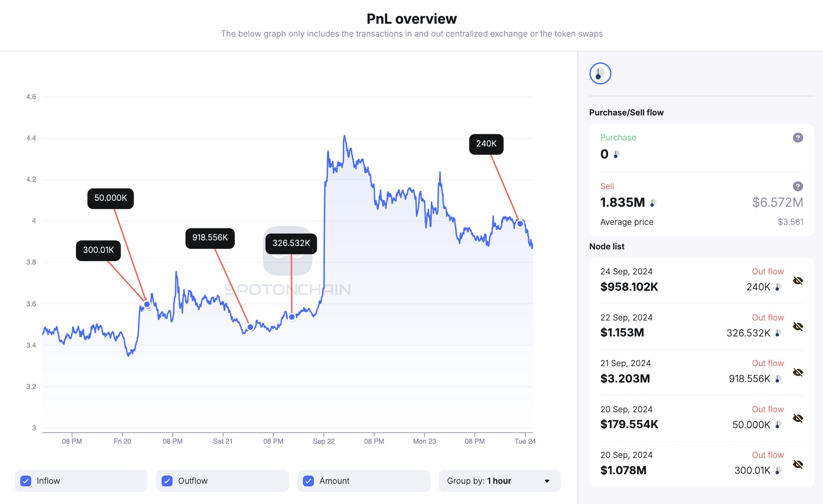Open the Group by 1 hour dropdown
Viewport: 823px width, 504px height.
coord(500,481)
